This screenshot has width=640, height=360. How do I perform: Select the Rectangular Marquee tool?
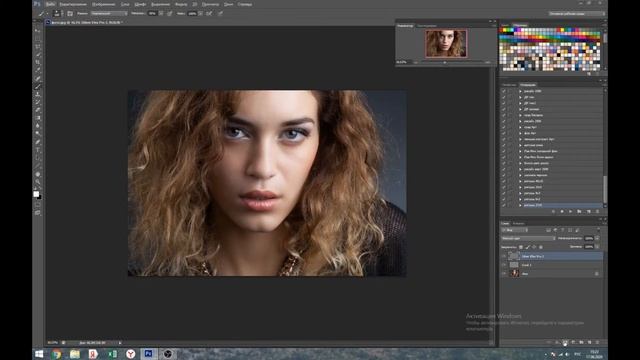click(38, 39)
